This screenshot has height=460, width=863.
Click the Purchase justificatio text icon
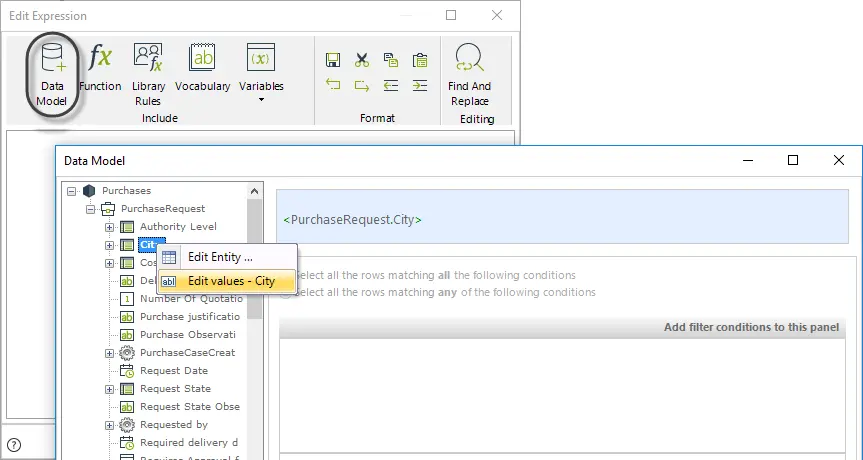coord(127,317)
